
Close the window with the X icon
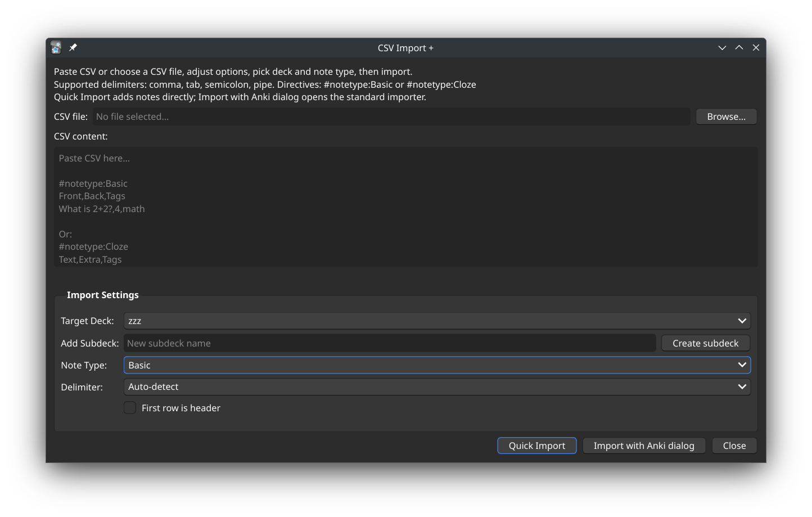[756, 48]
